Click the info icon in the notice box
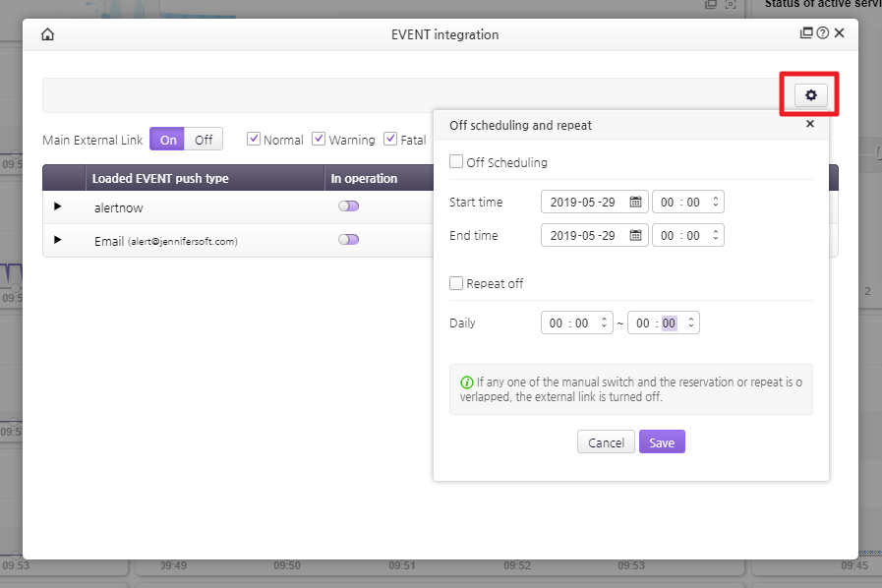The width and height of the screenshot is (882, 588). (467, 382)
